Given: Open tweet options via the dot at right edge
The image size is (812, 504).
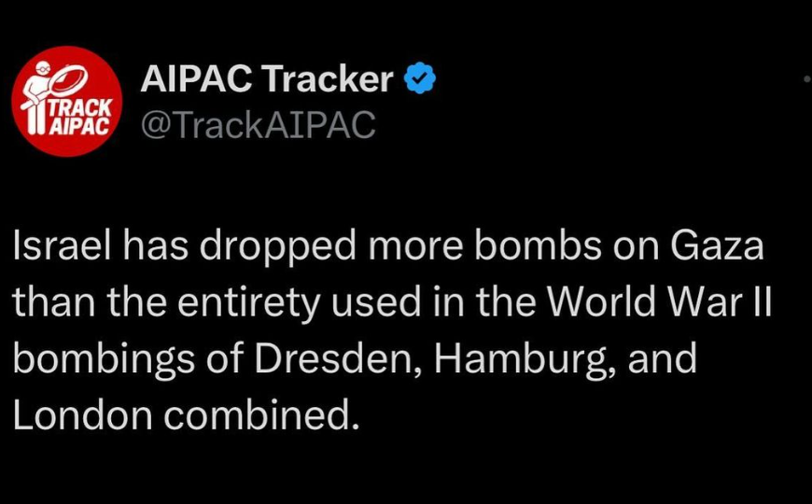Looking at the screenshot, I should (x=806, y=80).
